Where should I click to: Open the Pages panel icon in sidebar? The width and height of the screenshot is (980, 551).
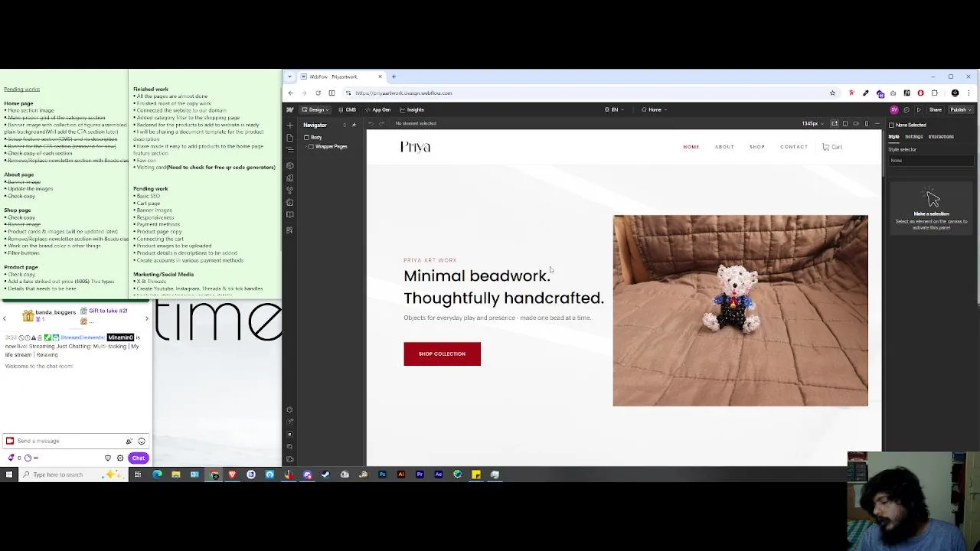pos(289,138)
